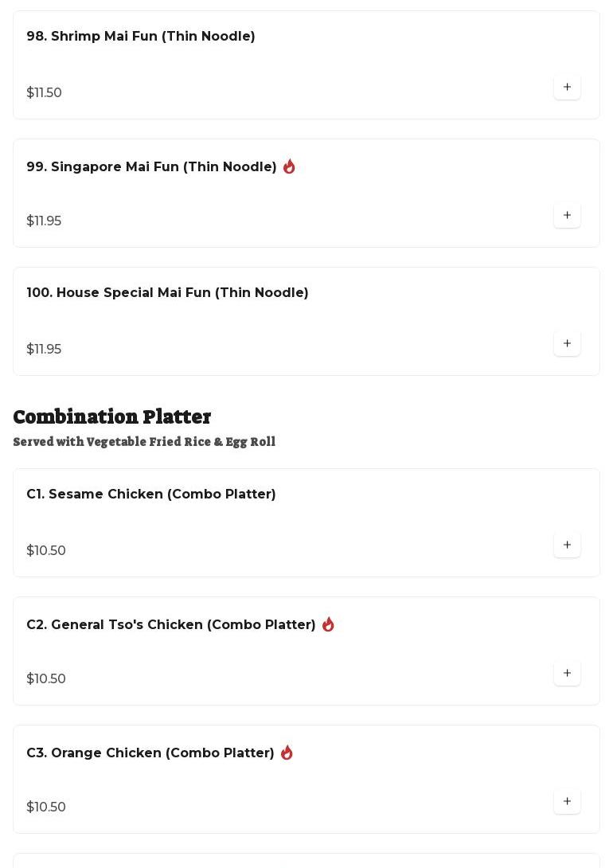Click $10.50 price on Orange Chicken card
613x868 pixels.
click(46, 807)
